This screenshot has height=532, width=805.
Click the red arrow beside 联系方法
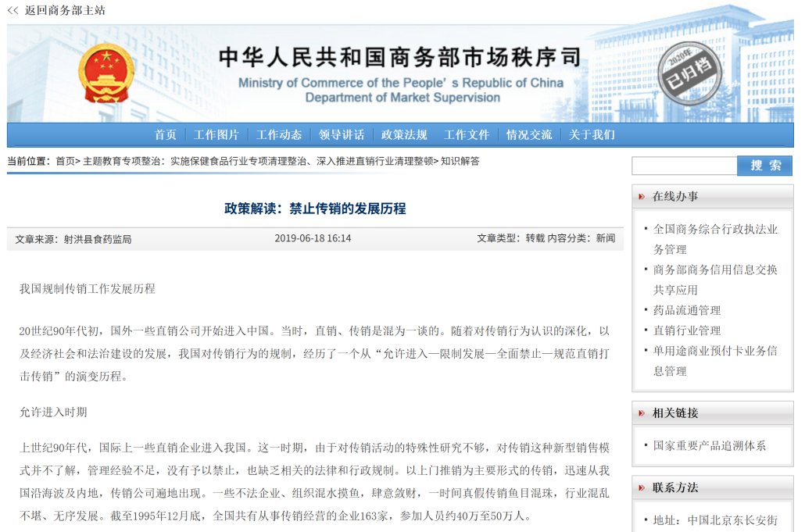641,487
